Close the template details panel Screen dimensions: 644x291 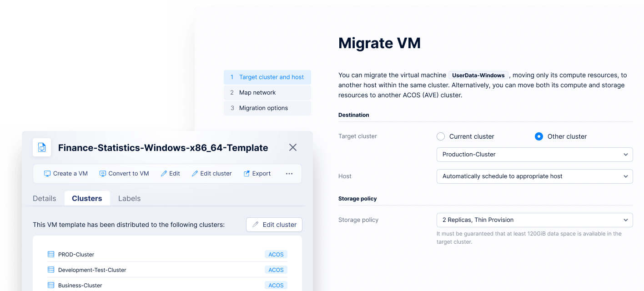[x=293, y=147]
